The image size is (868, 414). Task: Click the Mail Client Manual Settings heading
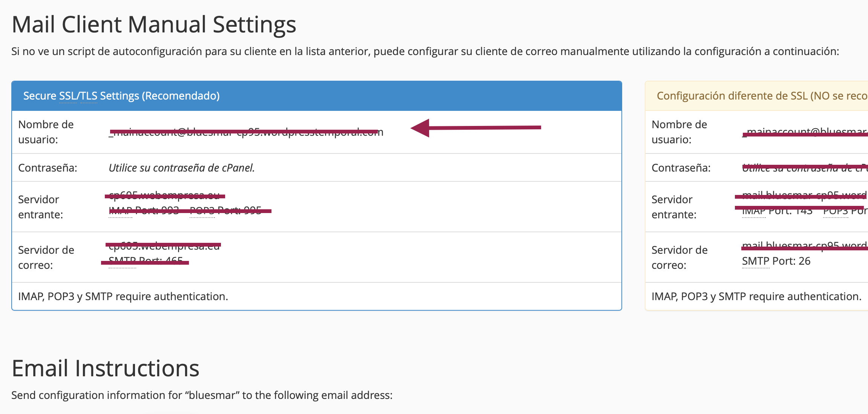pos(154,25)
